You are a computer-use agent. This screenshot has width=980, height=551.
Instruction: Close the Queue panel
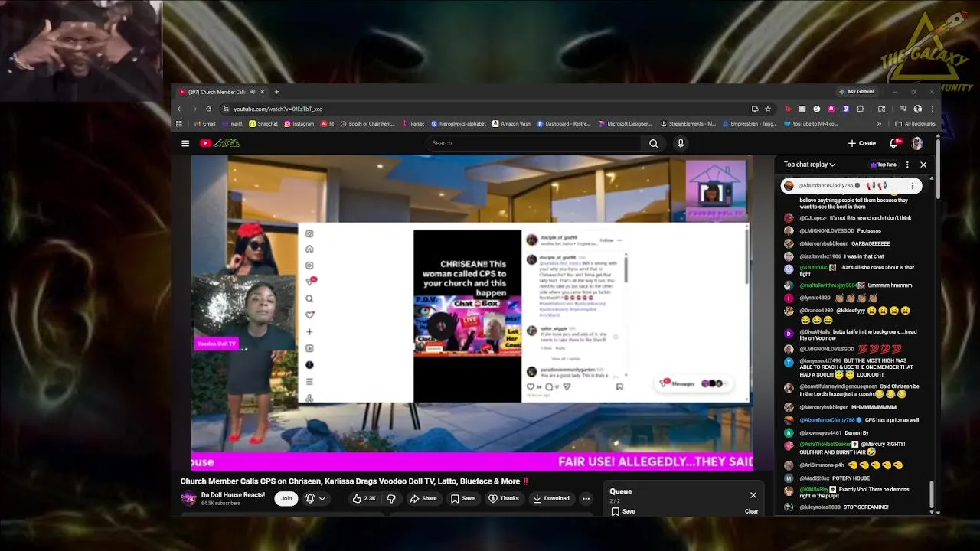tap(753, 495)
